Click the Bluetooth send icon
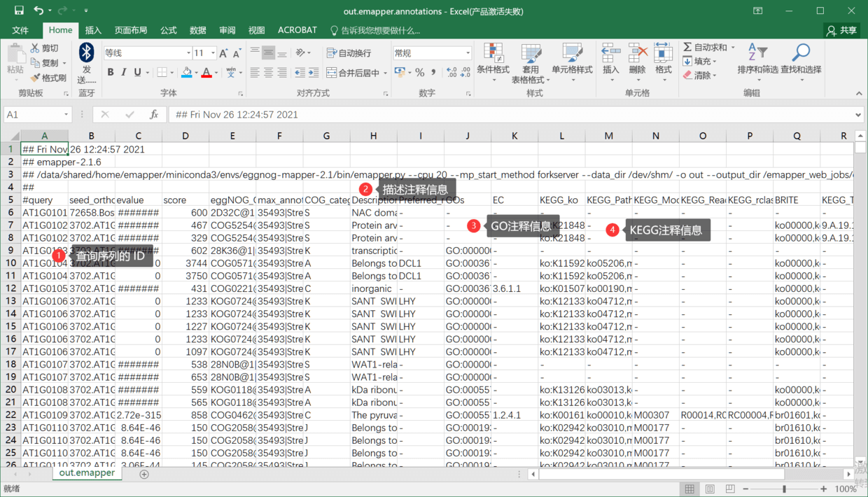This screenshot has height=497, width=868. (x=87, y=52)
